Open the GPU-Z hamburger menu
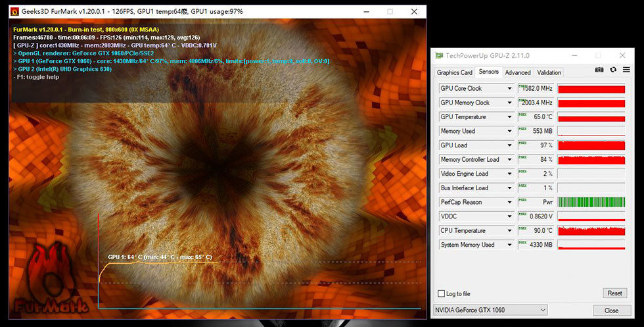This screenshot has width=644, height=327. 626,70
